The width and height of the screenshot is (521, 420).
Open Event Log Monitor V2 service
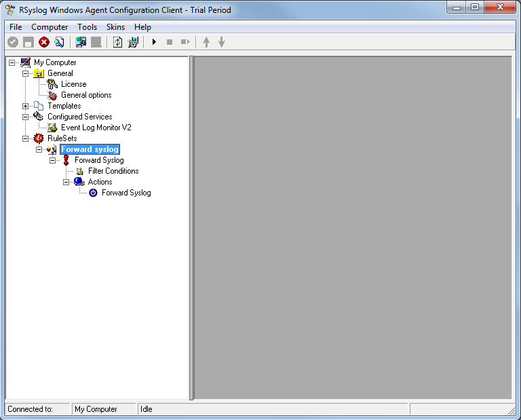96,128
